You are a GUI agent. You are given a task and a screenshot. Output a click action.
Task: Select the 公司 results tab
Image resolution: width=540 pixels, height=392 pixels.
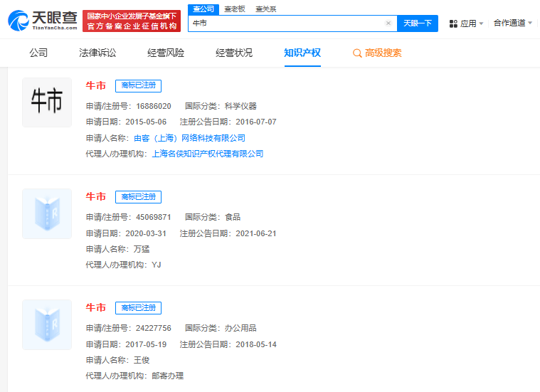[x=38, y=53]
